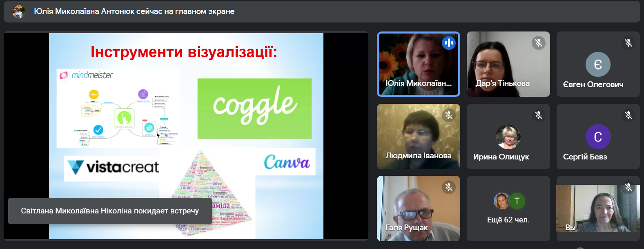Click Ирина Олищук's round profile photo
The width and height of the screenshot is (644, 249).
click(x=508, y=137)
